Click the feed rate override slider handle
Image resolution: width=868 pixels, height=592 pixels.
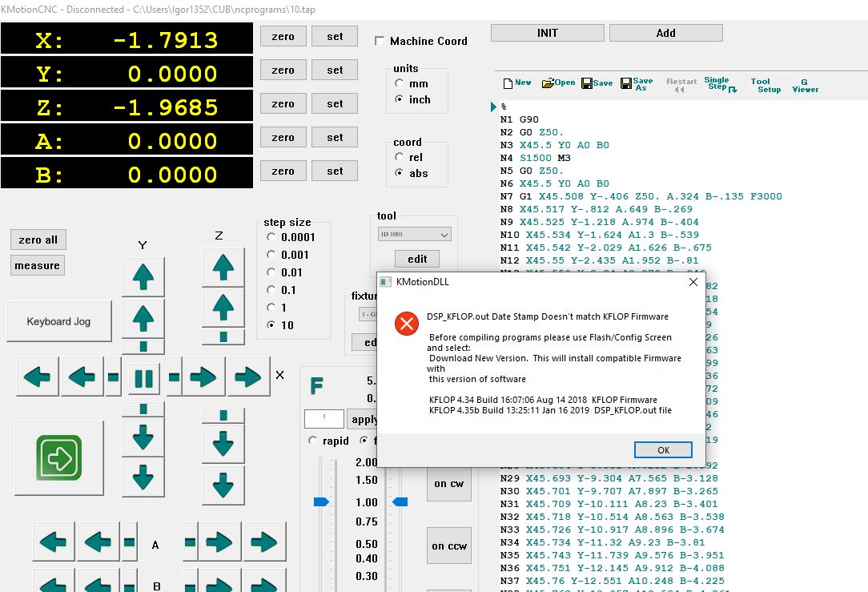321,502
